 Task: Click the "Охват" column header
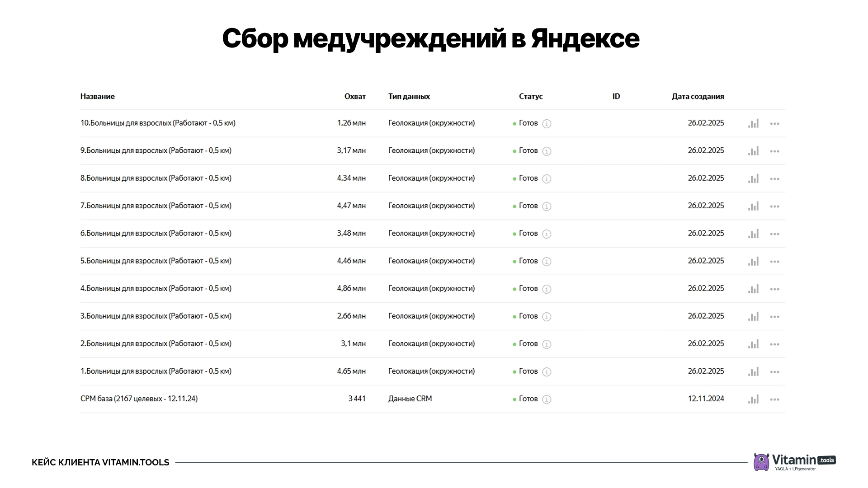coord(355,96)
